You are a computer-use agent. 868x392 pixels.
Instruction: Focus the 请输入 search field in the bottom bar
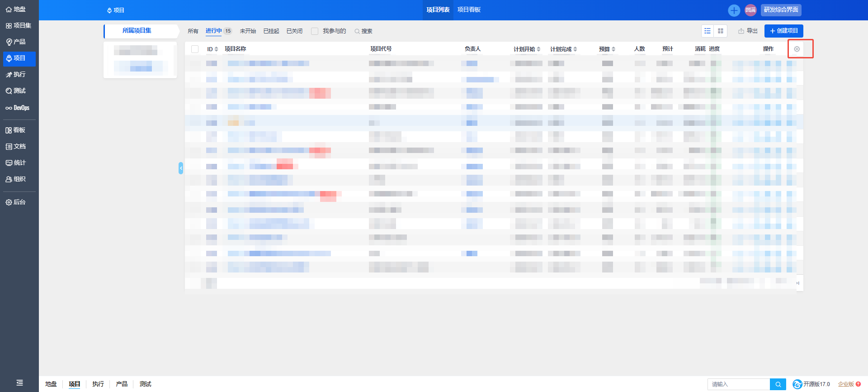[739, 384]
